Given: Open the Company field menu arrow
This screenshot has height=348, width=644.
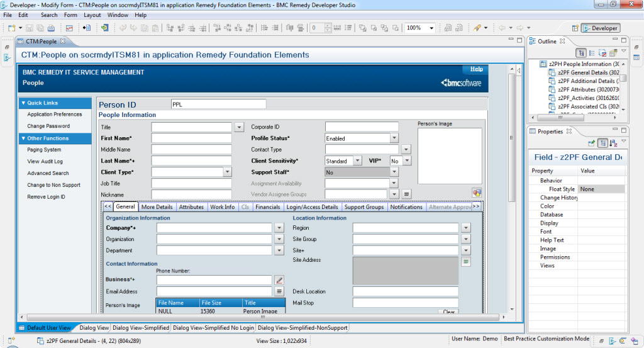Looking at the screenshot, I should 279,228.
